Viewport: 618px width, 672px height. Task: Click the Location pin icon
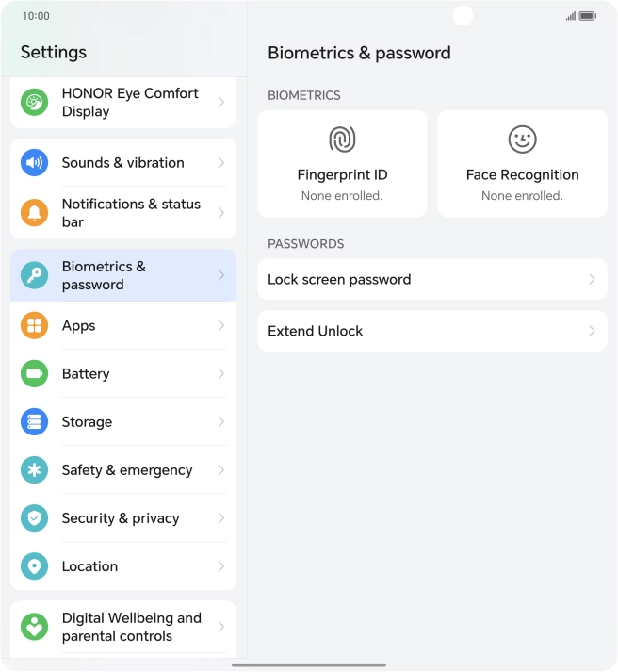(x=35, y=565)
